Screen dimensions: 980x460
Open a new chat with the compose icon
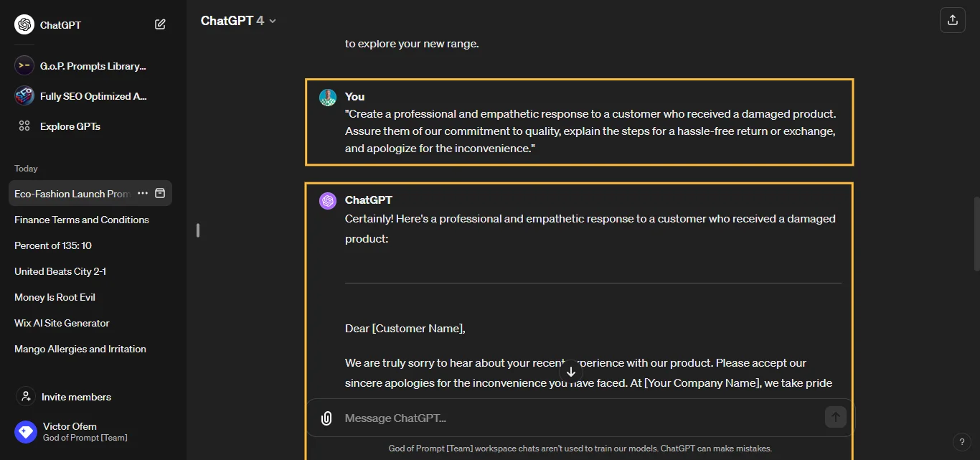click(160, 24)
